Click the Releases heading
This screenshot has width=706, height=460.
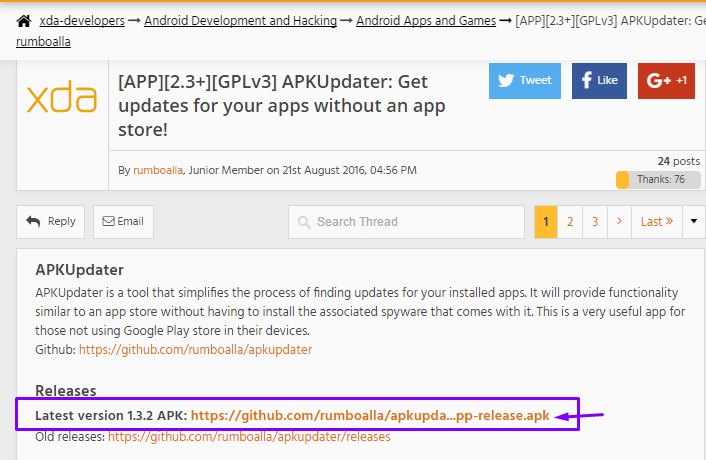(66, 391)
